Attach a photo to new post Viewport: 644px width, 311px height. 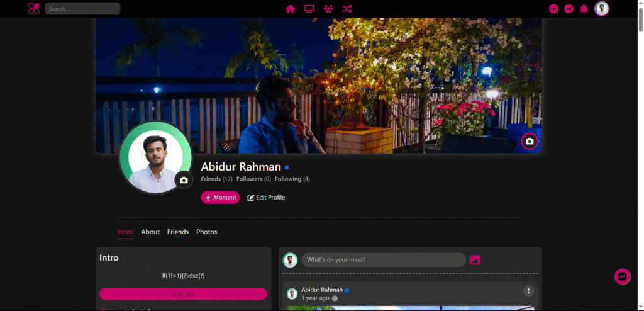475,260
